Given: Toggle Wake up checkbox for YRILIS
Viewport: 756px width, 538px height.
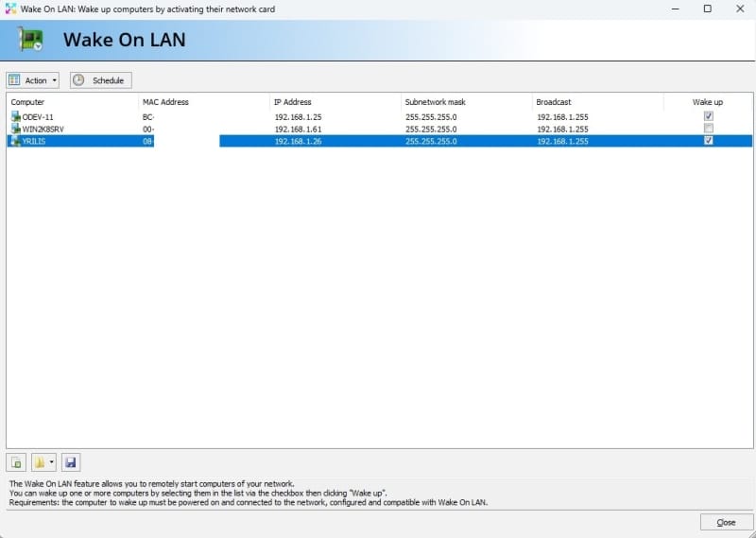Looking at the screenshot, I should pos(708,141).
